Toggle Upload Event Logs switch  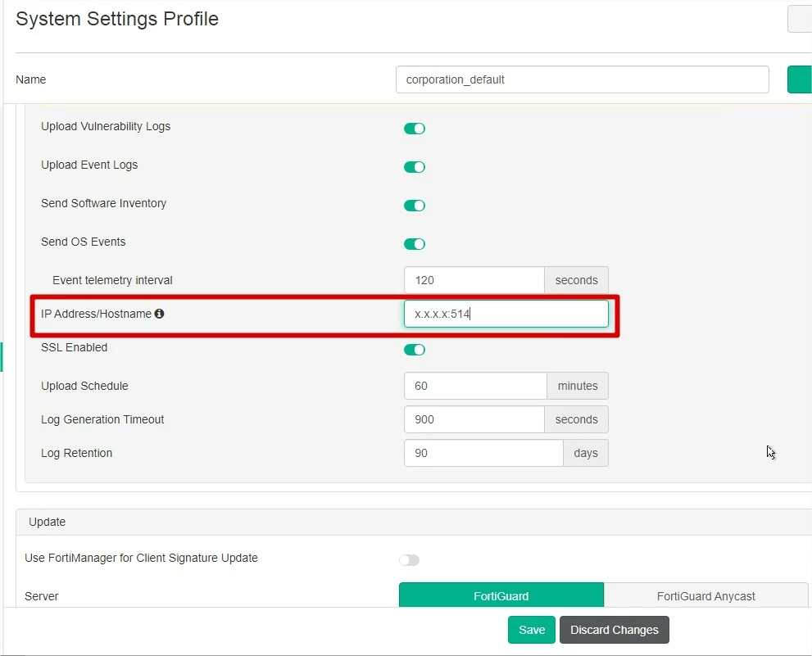tap(415, 167)
